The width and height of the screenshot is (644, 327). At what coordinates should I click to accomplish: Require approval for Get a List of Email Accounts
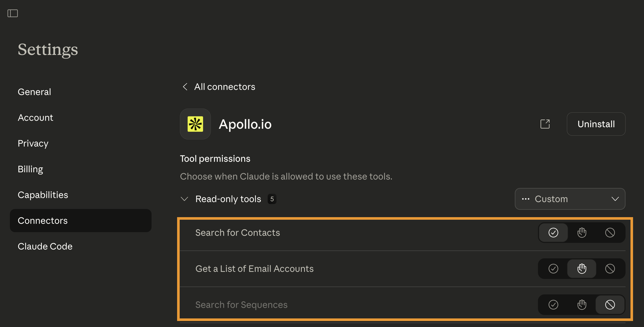(582, 269)
